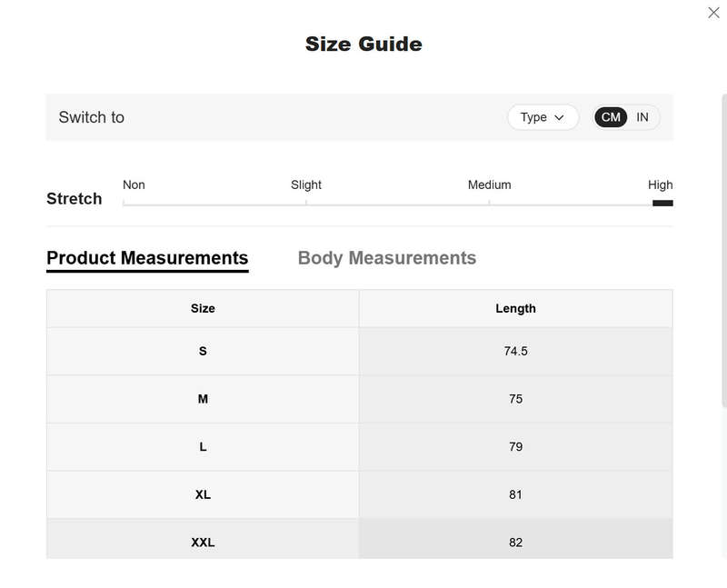Click the Size column header
The width and height of the screenshot is (727, 588).
[203, 308]
